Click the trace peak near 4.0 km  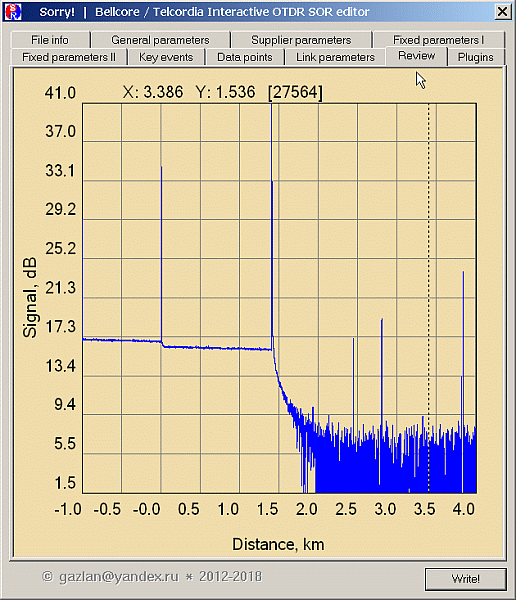coord(463,344)
